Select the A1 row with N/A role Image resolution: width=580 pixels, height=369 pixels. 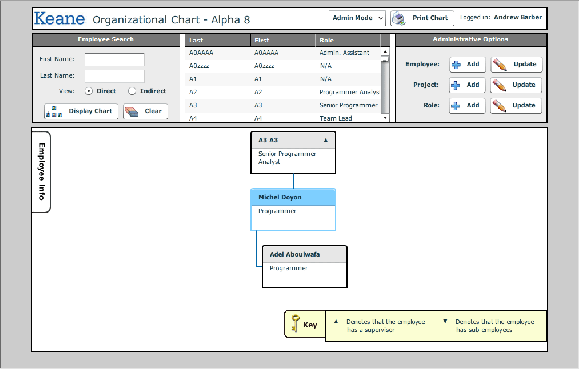(x=283, y=79)
